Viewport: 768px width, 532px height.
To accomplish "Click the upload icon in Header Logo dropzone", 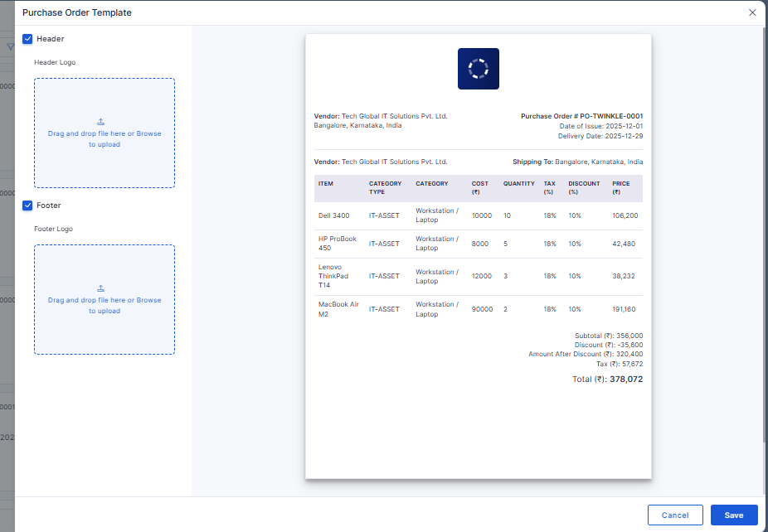I will [x=101, y=122].
